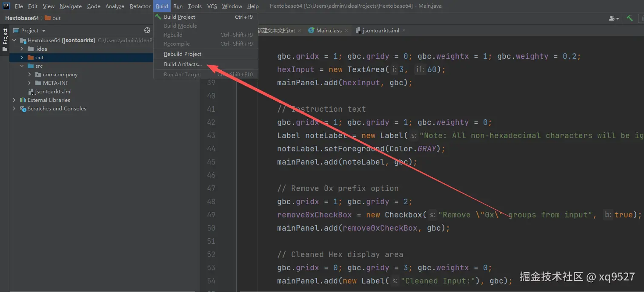The height and width of the screenshot is (292, 644).
Task: Open the Code menu
Action: point(94,6)
